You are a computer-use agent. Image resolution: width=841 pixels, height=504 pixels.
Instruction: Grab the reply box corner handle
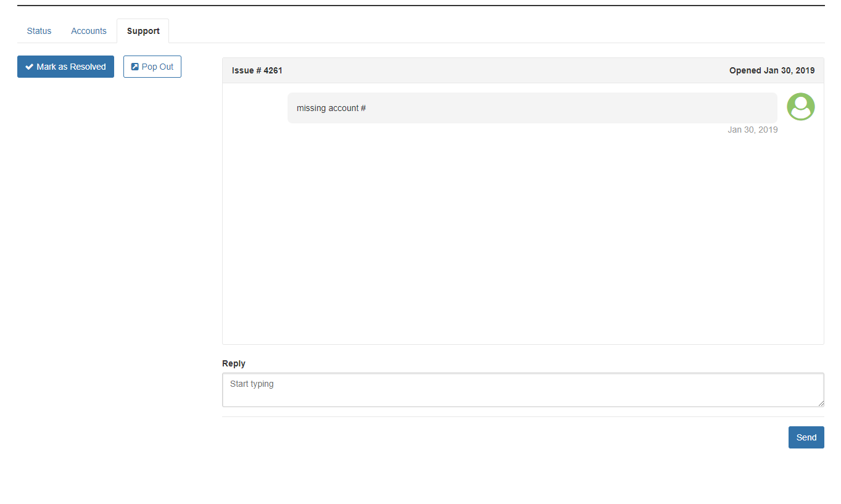click(x=820, y=403)
